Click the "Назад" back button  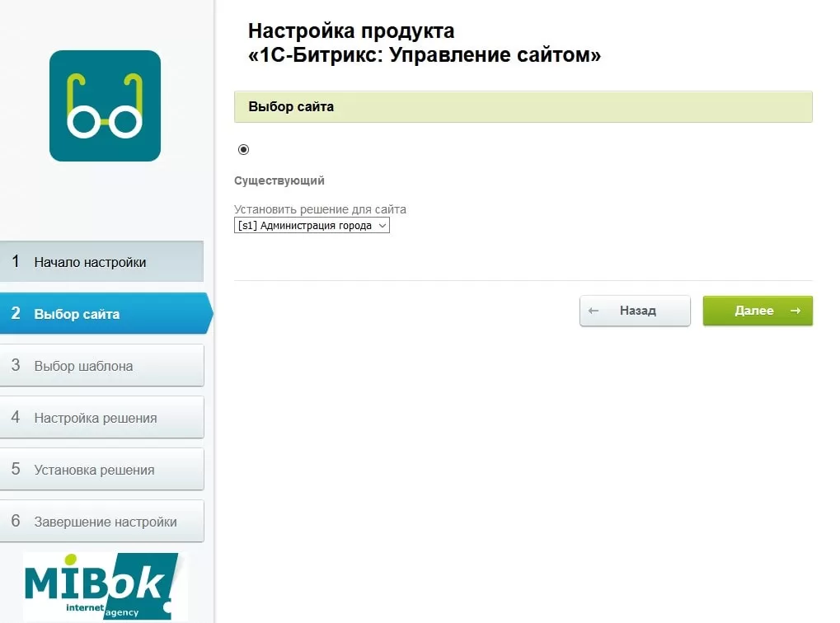point(635,311)
